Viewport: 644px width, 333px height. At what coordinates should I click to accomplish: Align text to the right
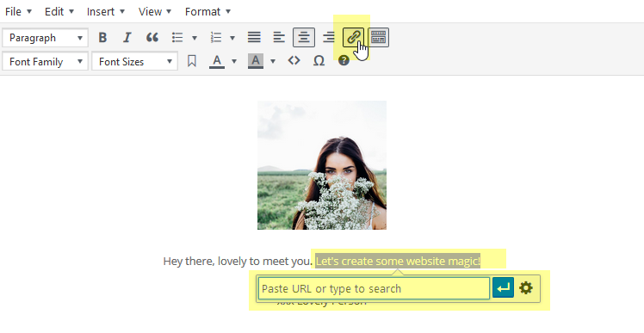click(329, 38)
